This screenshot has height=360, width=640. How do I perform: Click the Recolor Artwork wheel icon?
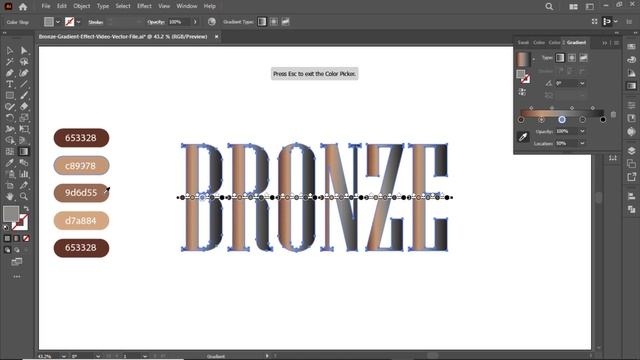click(211, 22)
